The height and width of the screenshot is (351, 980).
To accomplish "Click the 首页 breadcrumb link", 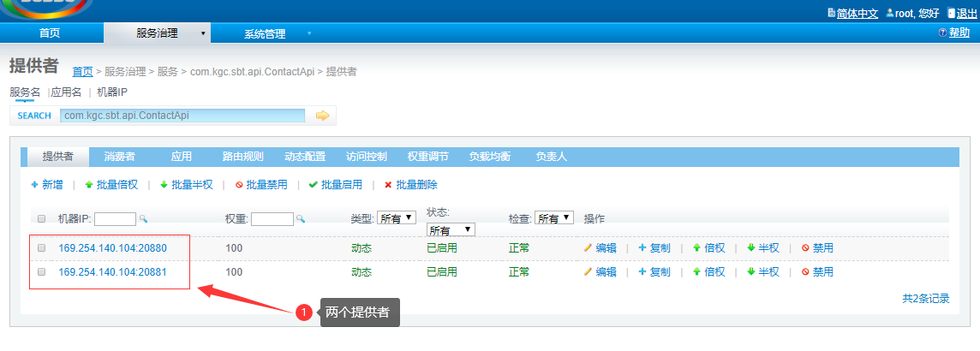I will 82,71.
